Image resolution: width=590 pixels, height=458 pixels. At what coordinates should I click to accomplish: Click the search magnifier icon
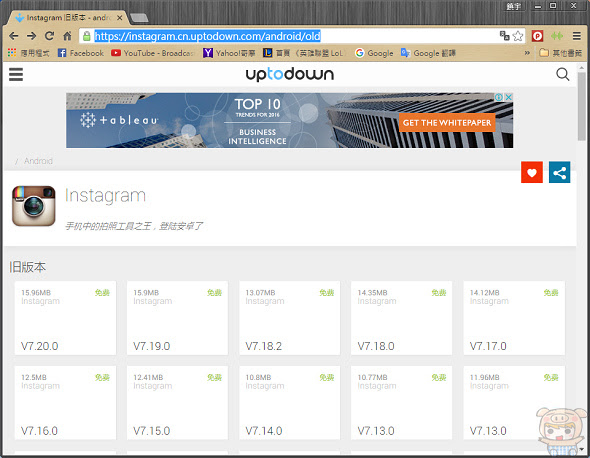click(563, 74)
